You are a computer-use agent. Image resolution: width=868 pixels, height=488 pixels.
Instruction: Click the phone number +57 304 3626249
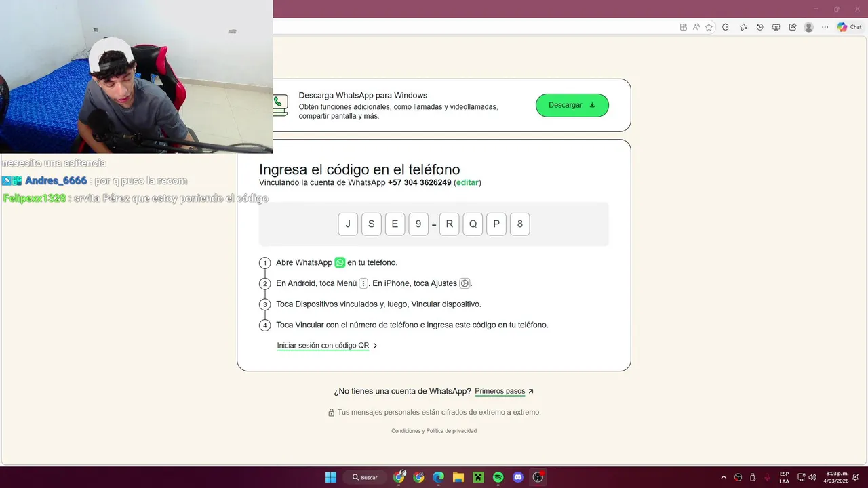420,183
